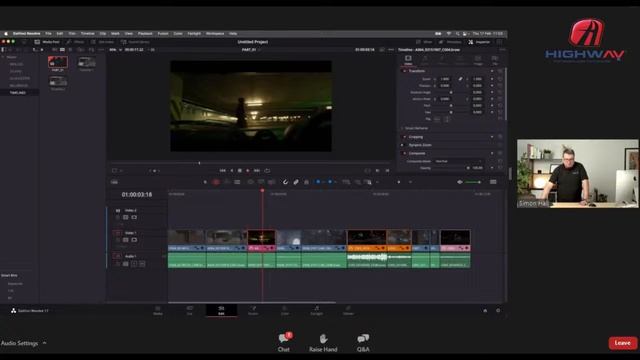Jump to the last frame
Image resolution: width=640 pixels, height=360 pixels.
[257, 171]
